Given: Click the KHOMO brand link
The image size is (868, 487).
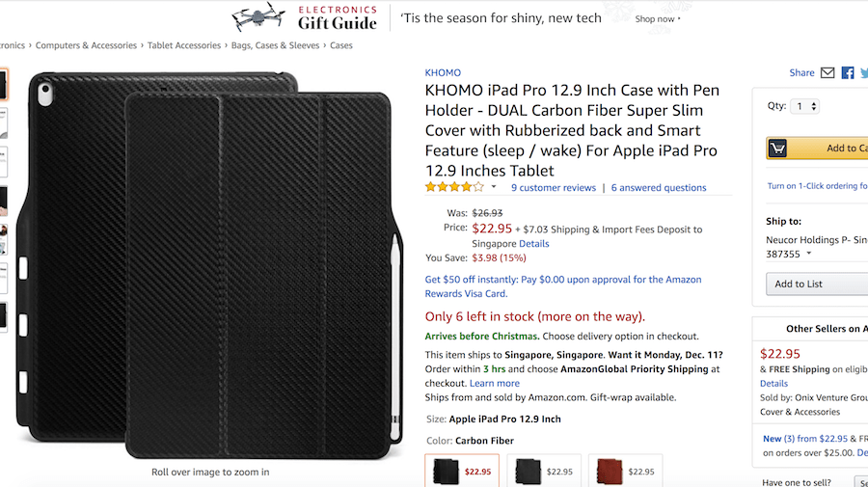Looking at the screenshot, I should pos(443,72).
